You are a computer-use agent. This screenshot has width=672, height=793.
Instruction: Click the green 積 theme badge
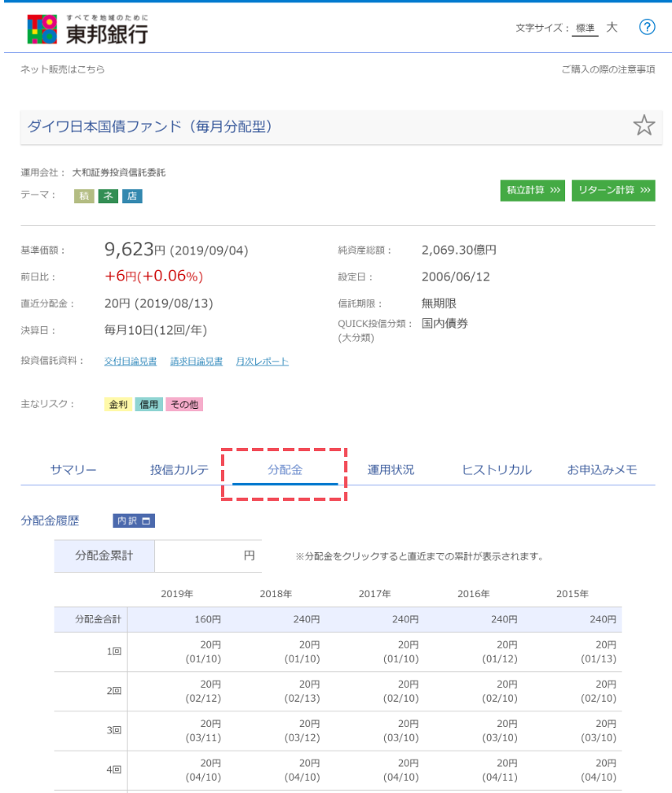(x=84, y=197)
